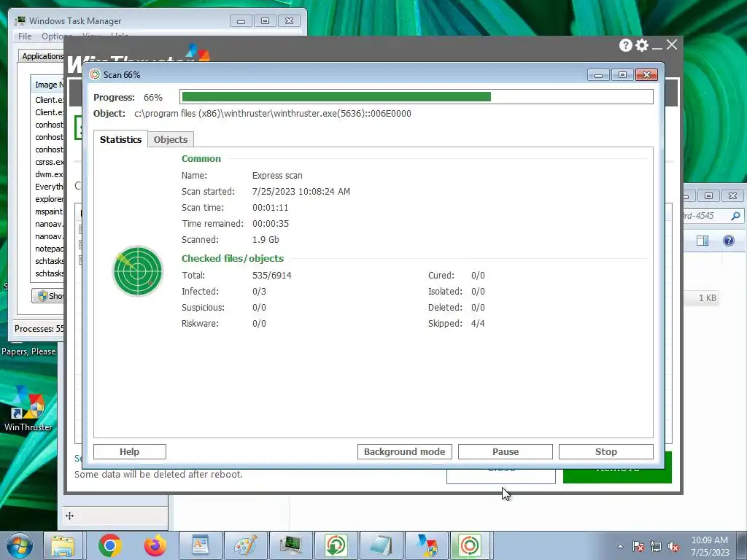Open Explorer help blue question icon
The image size is (747, 560).
point(729,241)
